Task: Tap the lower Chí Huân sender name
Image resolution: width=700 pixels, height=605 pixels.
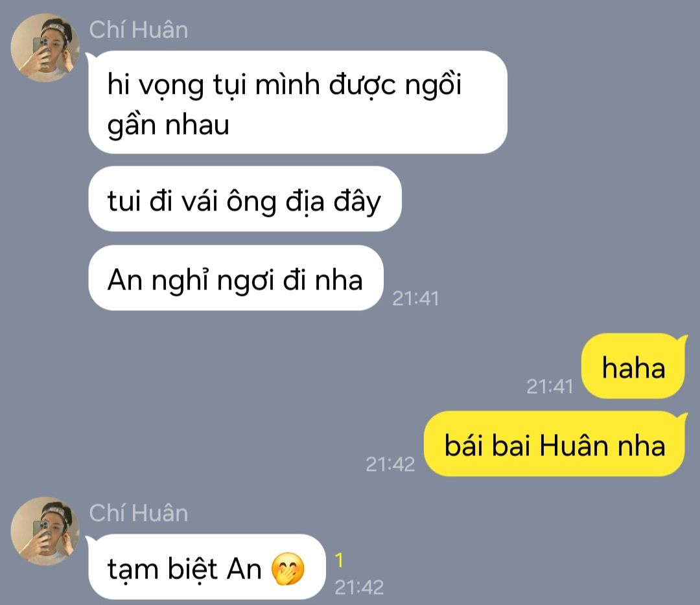Action: pos(139,513)
